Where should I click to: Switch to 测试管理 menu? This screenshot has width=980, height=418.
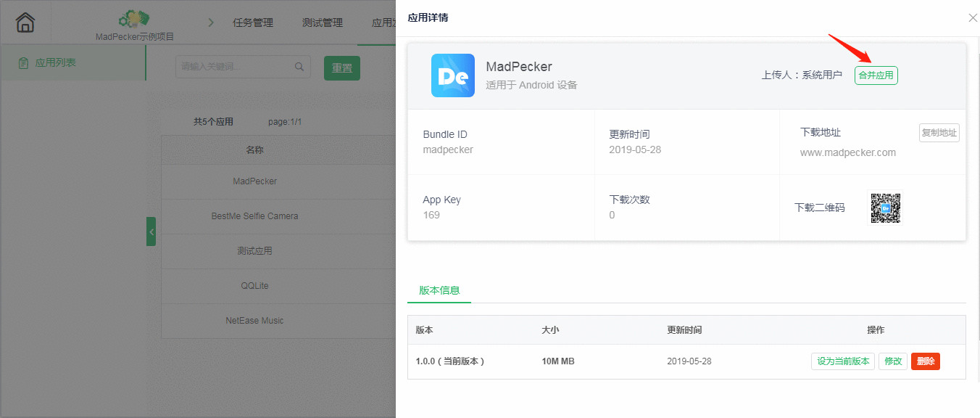tap(323, 22)
